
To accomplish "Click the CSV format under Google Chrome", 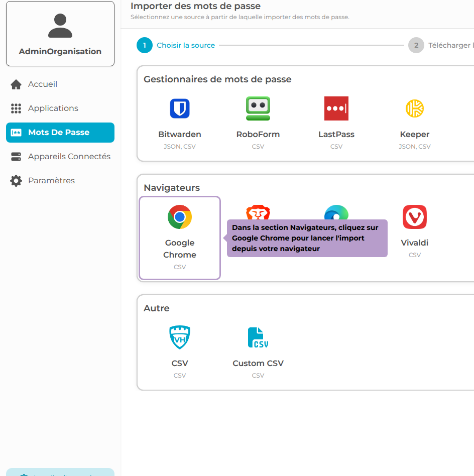I will pyautogui.click(x=179, y=267).
